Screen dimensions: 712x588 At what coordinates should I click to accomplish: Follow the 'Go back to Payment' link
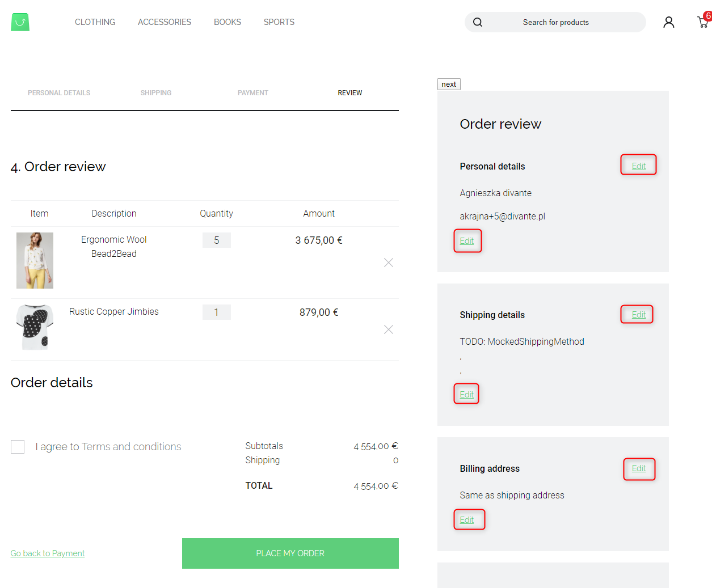(47, 553)
